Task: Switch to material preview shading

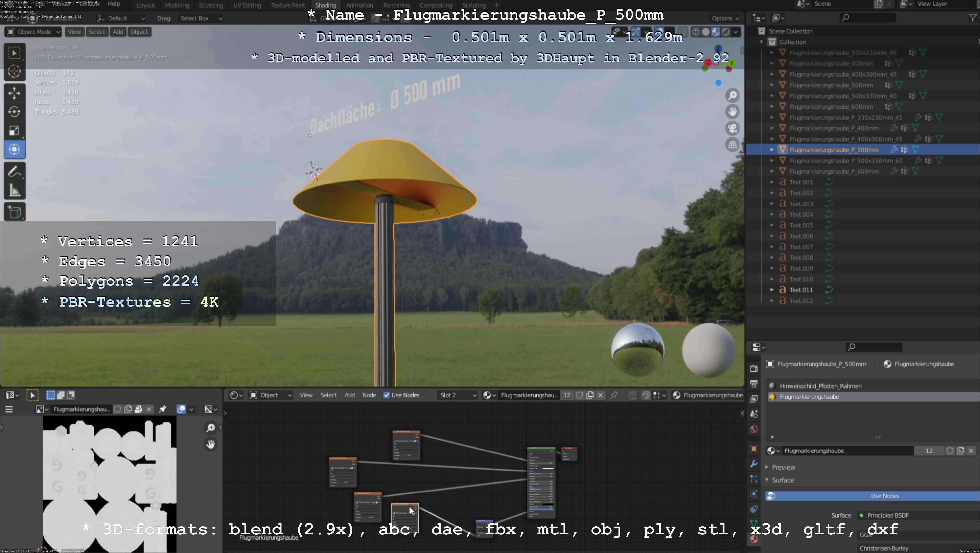Action: 716,32
